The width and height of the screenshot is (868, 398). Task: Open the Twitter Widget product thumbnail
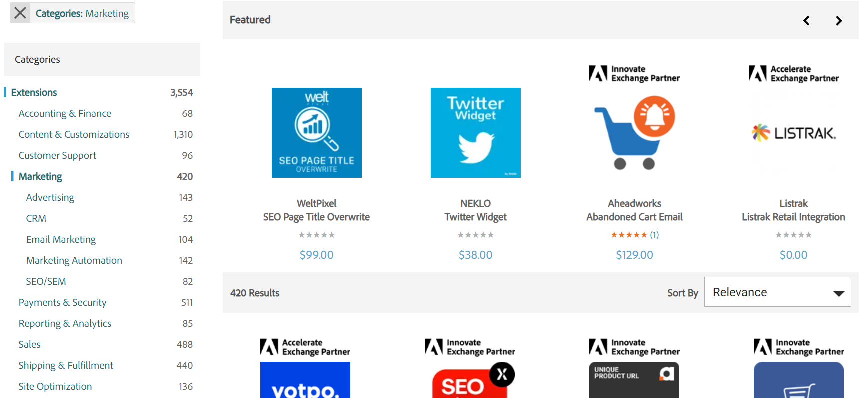(x=475, y=133)
